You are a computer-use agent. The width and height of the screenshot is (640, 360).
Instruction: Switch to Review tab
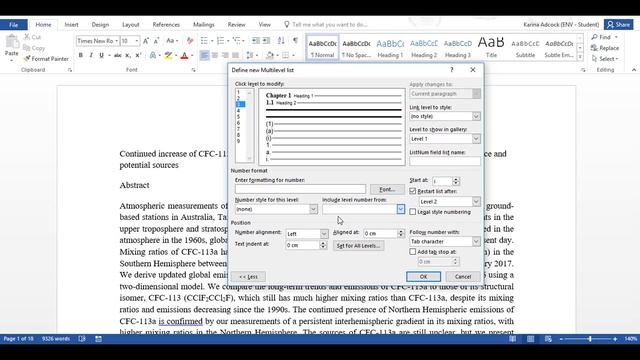point(236,24)
